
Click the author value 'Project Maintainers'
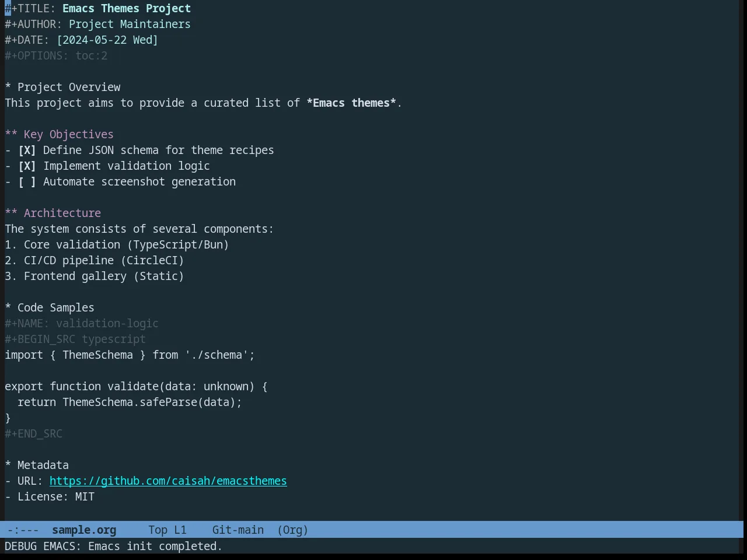[130, 24]
